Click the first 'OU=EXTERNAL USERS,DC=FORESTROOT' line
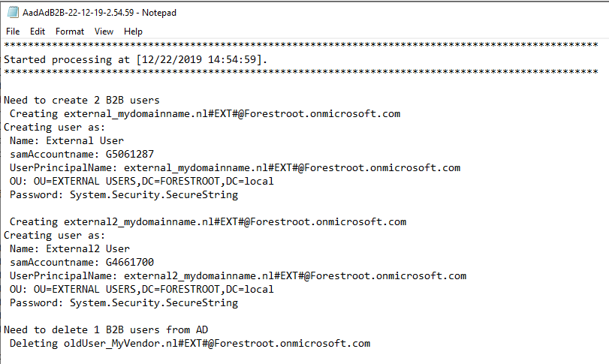The width and height of the screenshot is (609, 364). pyautogui.click(x=142, y=181)
